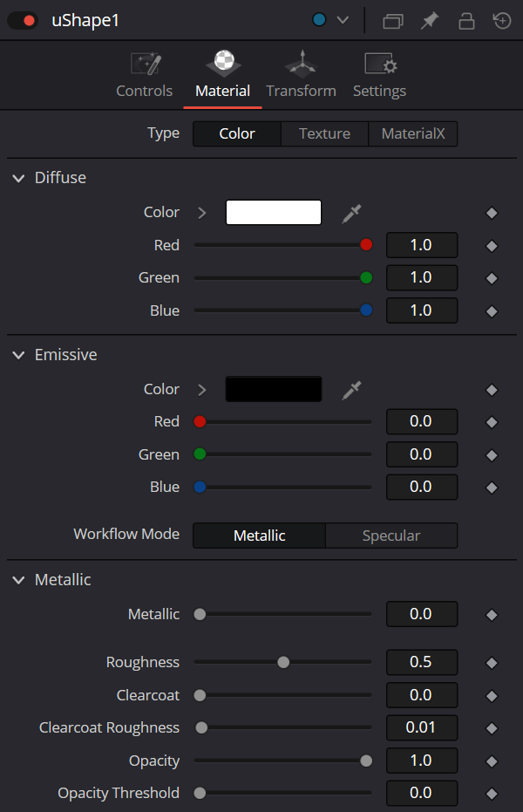523x812 pixels.
Task: Select the Material tab
Action: (x=223, y=76)
